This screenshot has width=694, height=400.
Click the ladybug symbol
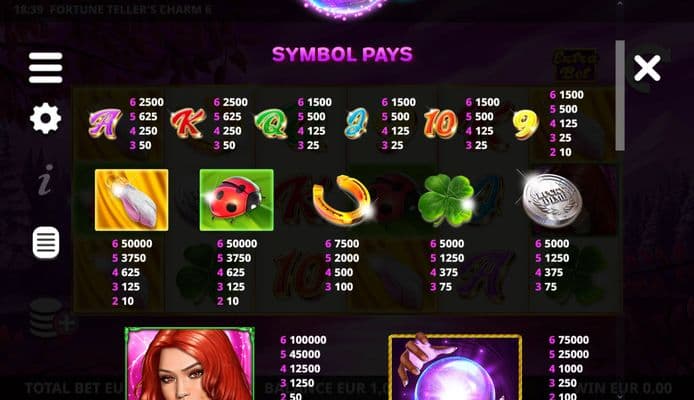click(x=236, y=200)
